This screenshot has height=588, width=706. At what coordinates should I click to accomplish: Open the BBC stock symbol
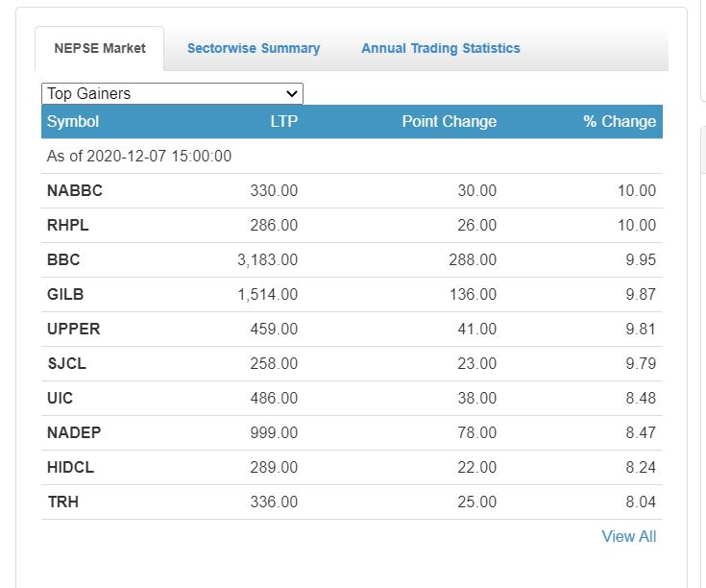[63, 259]
